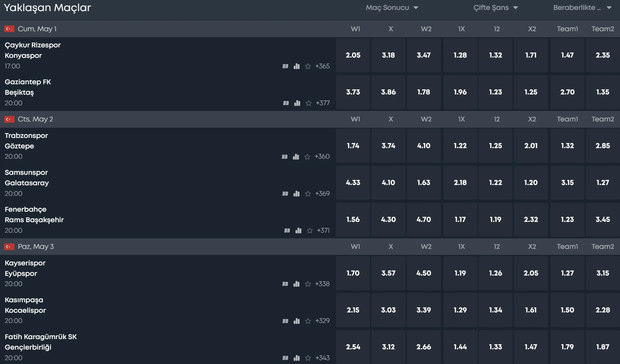Viewport: 620px width, 364px height.
Task: Pick Göztepe win at 4.10 odds
Action: click(424, 146)
